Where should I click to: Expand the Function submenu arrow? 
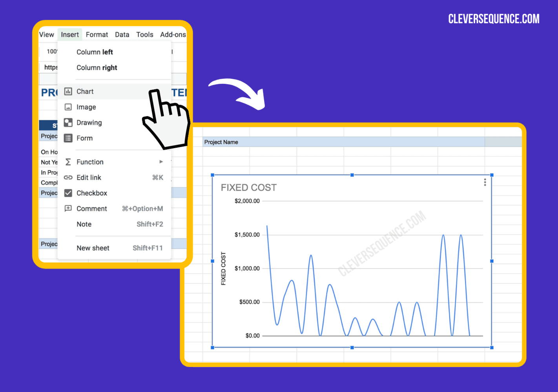[x=161, y=162]
